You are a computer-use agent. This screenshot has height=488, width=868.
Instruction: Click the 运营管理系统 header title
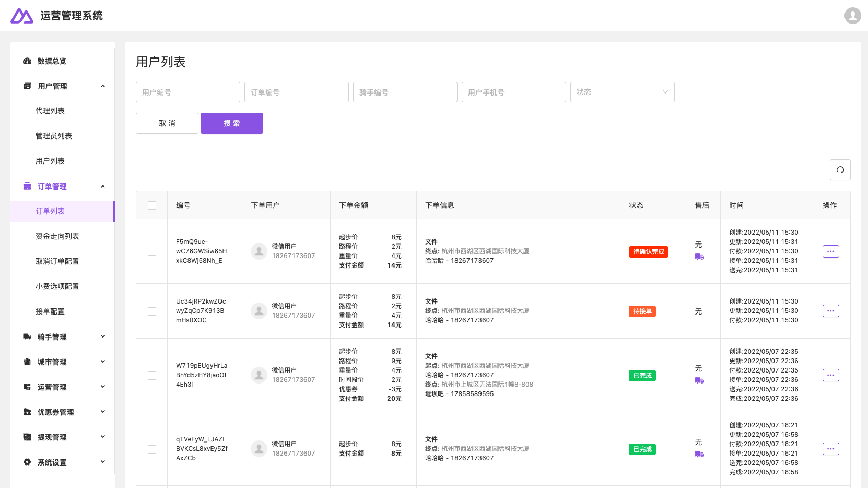(x=72, y=16)
